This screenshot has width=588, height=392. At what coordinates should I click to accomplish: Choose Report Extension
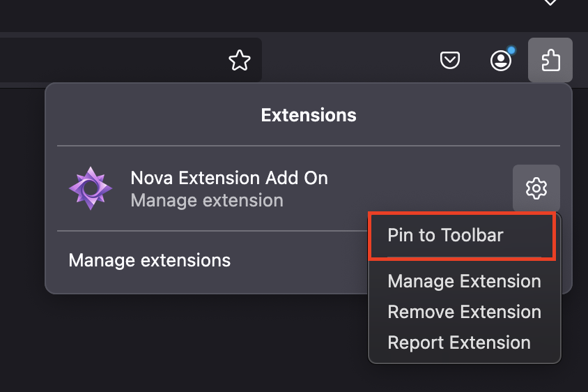(459, 342)
